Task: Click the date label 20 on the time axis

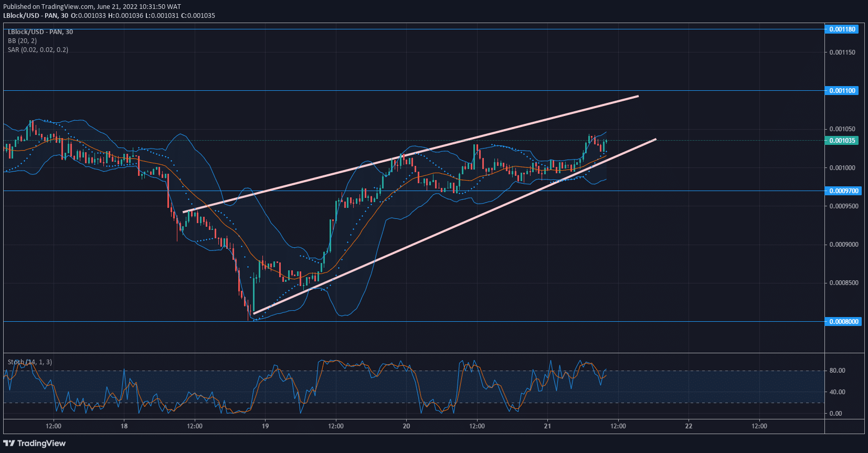Action: point(406,426)
